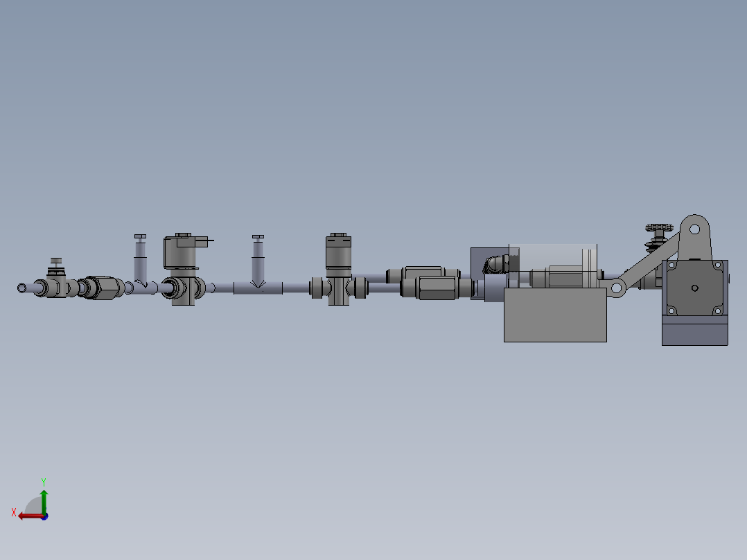Select the capped vertical pipe stub above the T-junction
747x560 pixels.
coord(258,259)
